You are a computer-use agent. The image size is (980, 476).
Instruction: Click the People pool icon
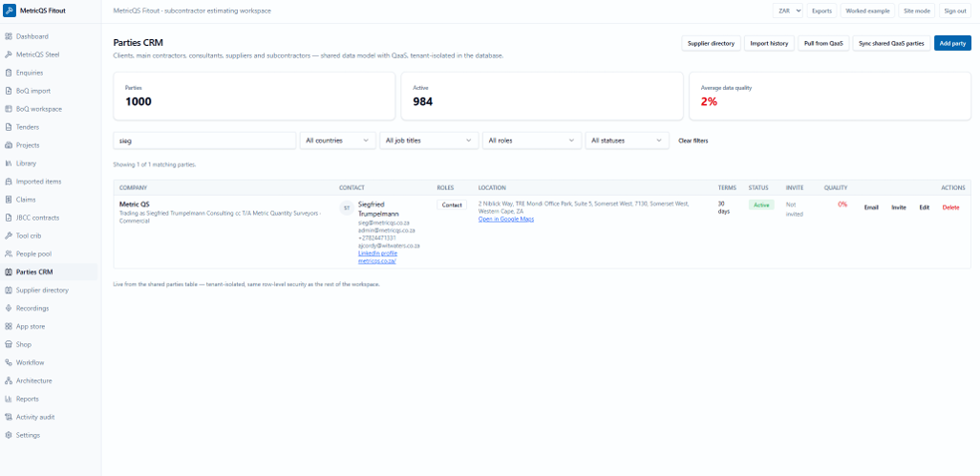pos(9,254)
